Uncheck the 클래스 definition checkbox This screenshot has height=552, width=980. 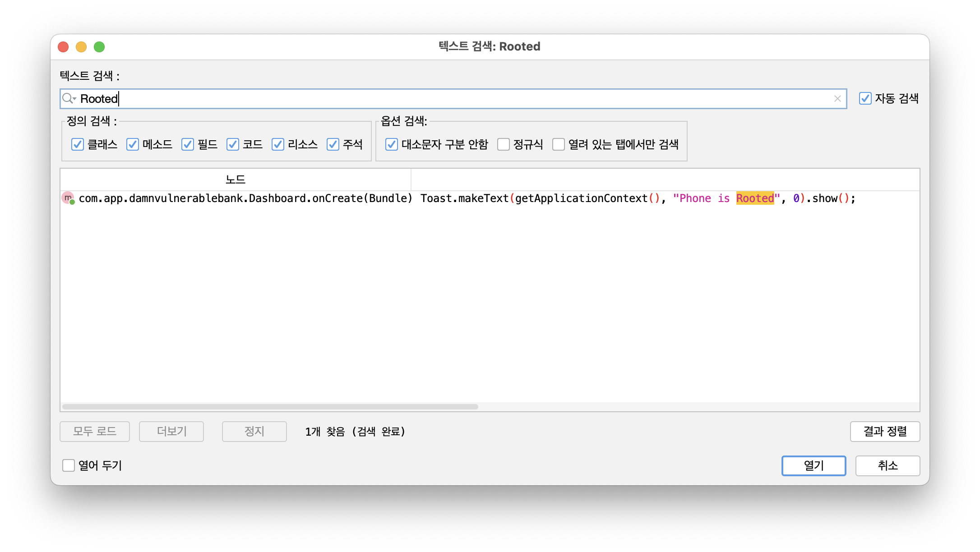[x=78, y=144]
